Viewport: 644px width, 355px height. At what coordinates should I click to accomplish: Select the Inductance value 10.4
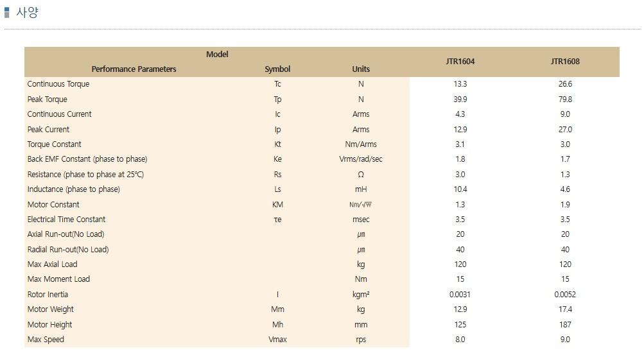[460, 189]
